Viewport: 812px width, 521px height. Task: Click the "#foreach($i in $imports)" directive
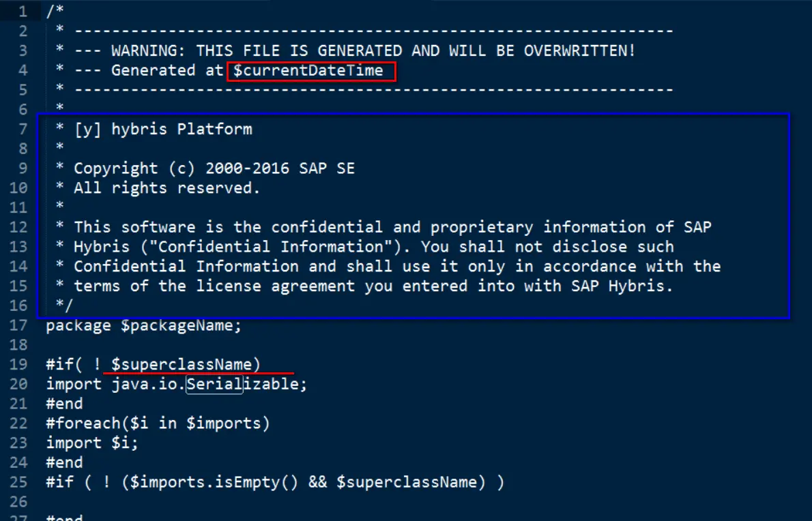click(158, 423)
